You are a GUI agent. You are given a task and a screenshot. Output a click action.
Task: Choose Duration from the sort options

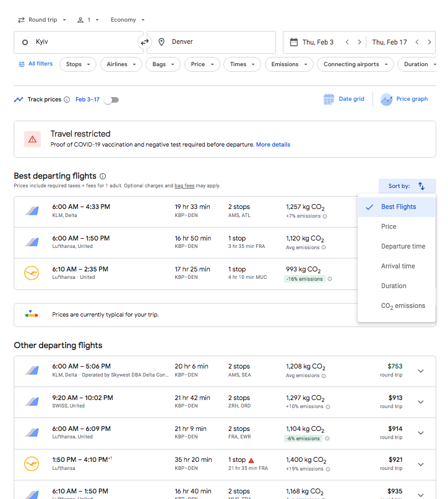point(394,286)
